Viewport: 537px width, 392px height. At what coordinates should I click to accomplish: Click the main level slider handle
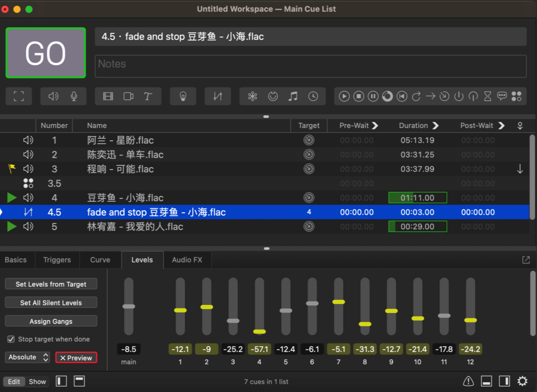coord(129,307)
